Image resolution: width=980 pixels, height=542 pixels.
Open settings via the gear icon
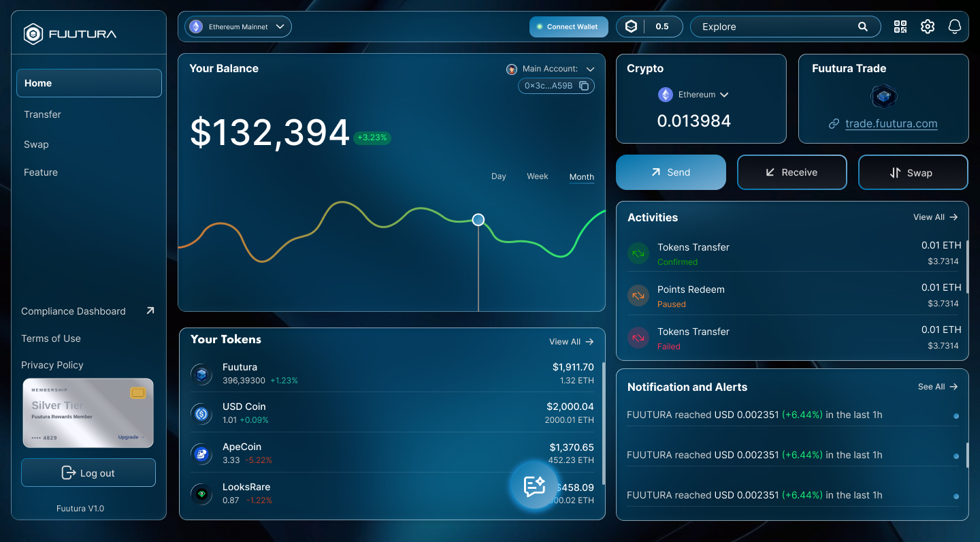pos(928,27)
